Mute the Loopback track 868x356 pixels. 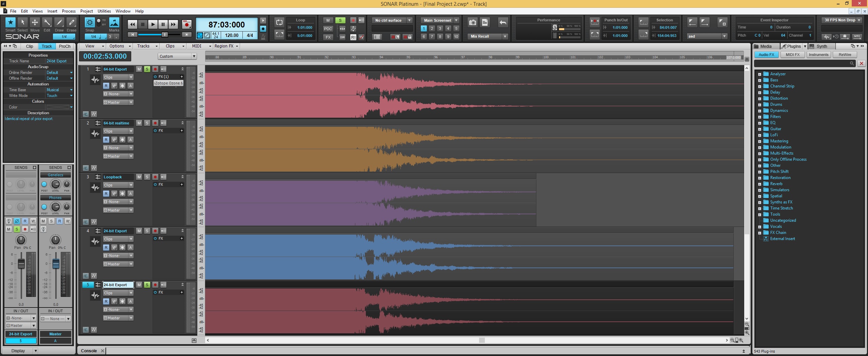(x=139, y=177)
